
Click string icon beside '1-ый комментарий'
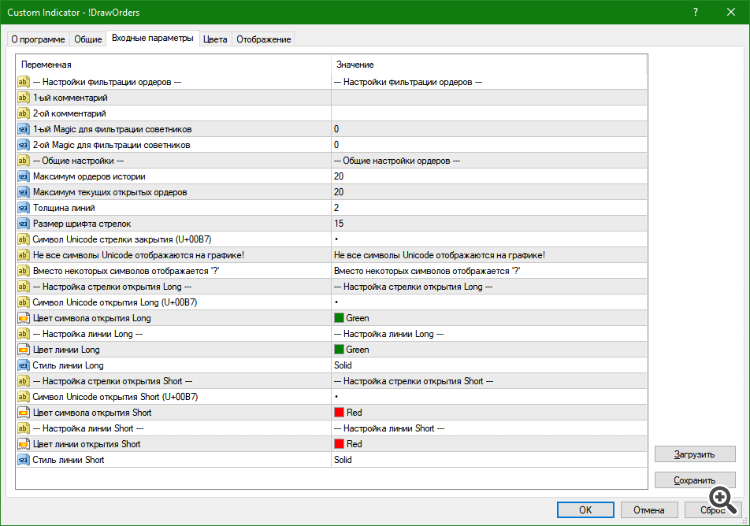pyautogui.click(x=23, y=98)
